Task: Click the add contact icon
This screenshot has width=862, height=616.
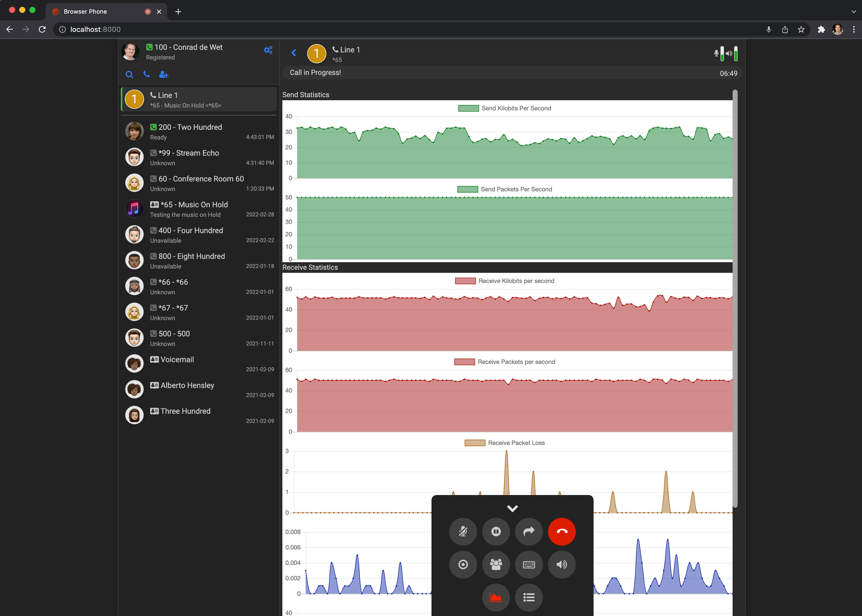Action: click(164, 75)
